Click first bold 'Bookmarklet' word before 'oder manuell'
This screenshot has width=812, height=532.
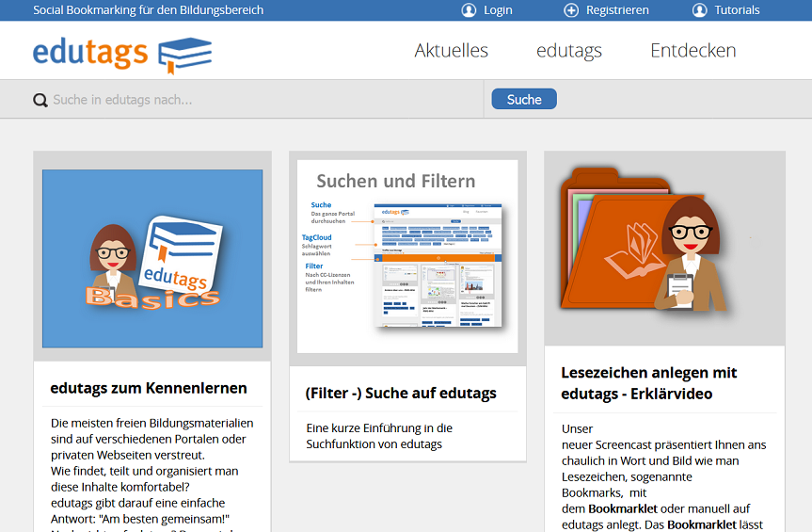(x=623, y=508)
